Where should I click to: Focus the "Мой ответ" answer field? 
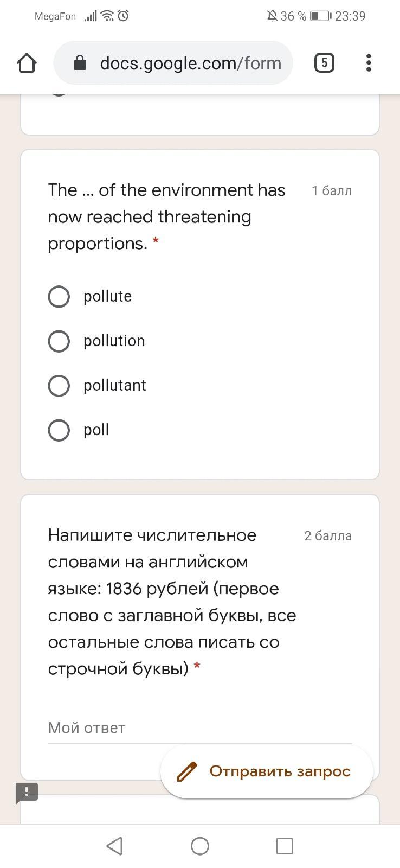point(199,728)
